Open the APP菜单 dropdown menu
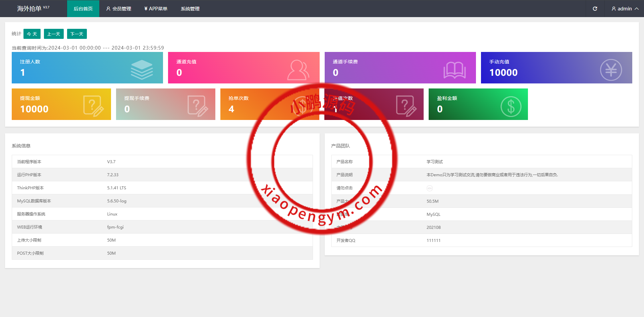 point(156,9)
